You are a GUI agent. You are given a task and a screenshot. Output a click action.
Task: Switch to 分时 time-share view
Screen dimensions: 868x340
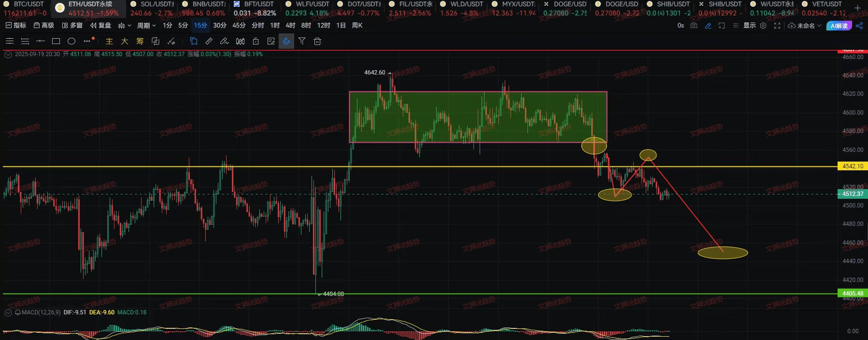pos(257,25)
